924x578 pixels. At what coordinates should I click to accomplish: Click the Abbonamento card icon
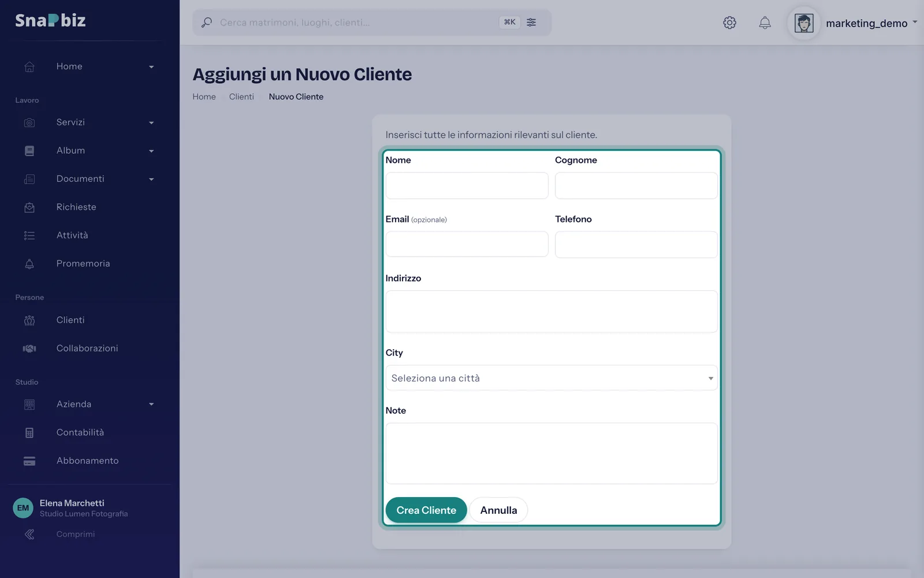(29, 461)
